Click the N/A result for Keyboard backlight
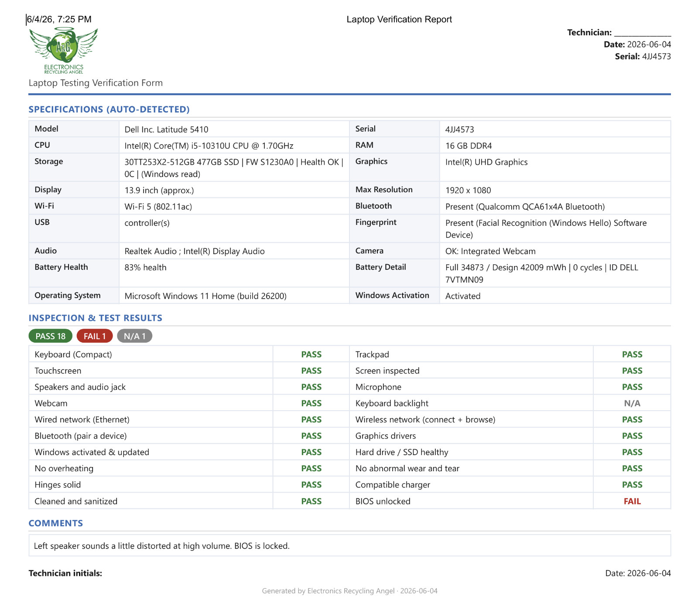This screenshot has width=698, height=616. pyautogui.click(x=632, y=403)
